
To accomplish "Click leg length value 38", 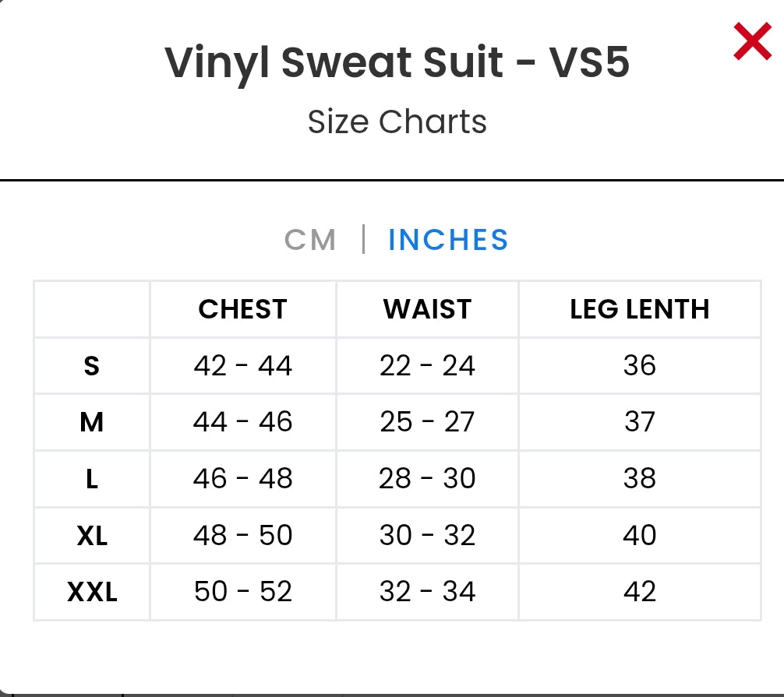I will (x=639, y=479).
